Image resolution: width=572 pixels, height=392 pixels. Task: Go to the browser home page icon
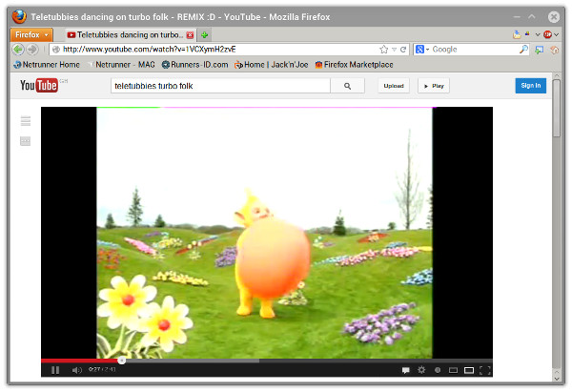555,50
